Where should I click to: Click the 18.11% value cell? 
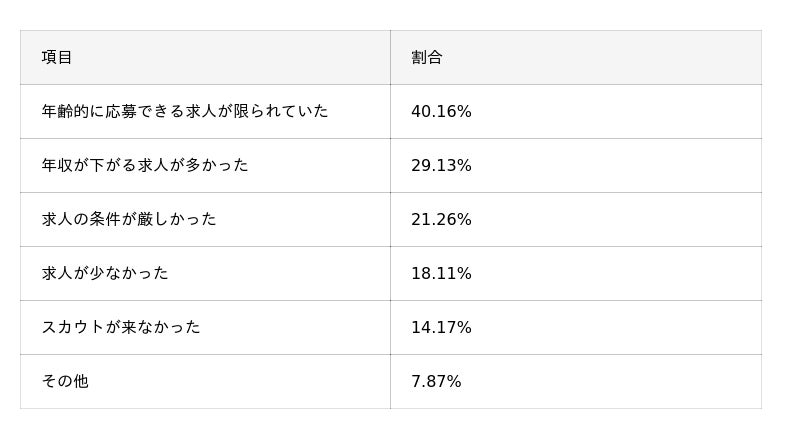click(x=441, y=274)
